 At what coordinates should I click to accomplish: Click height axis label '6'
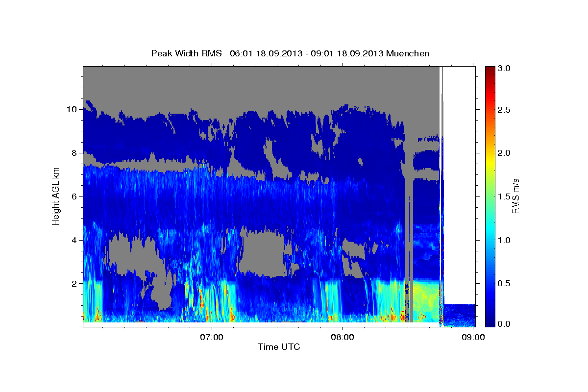point(74,196)
